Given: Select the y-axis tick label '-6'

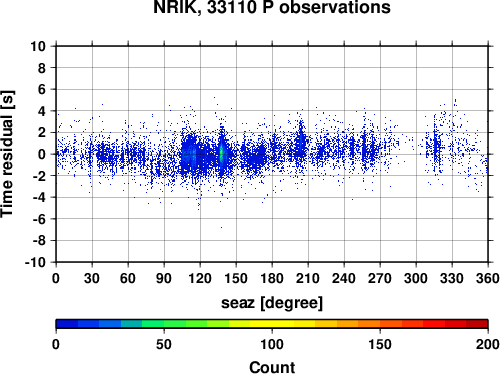Looking at the screenshot, I should pos(39,219).
